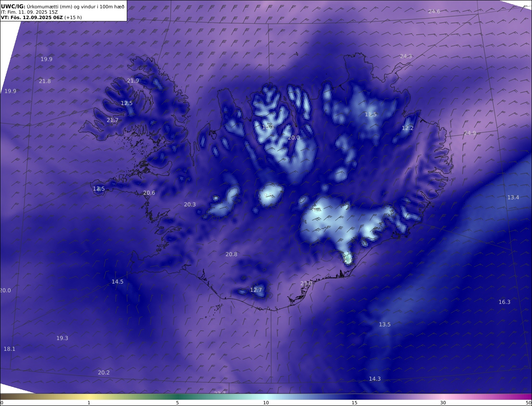Screen dimensions: 532x406
Task: Click the map value 21.7
Action: click(113, 120)
